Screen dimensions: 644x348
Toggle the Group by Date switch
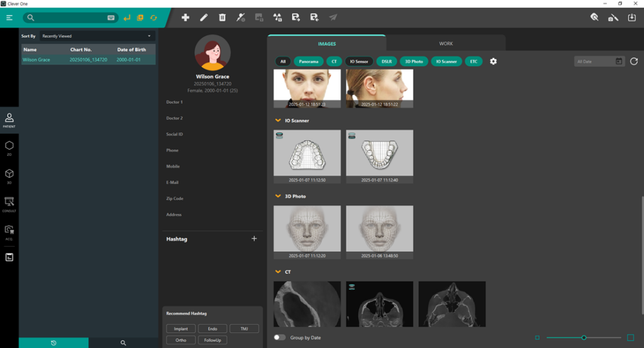click(280, 337)
